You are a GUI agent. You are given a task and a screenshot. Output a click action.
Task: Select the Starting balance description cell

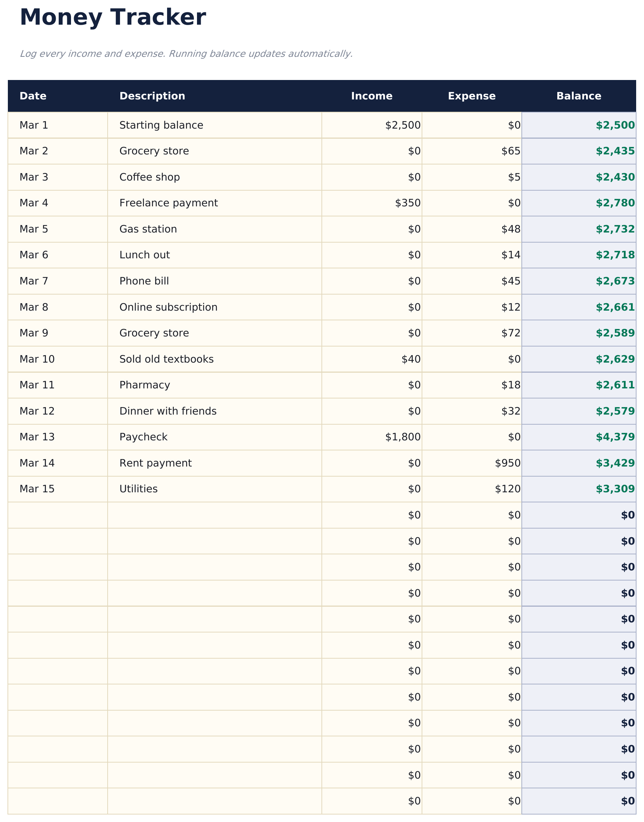(160, 125)
